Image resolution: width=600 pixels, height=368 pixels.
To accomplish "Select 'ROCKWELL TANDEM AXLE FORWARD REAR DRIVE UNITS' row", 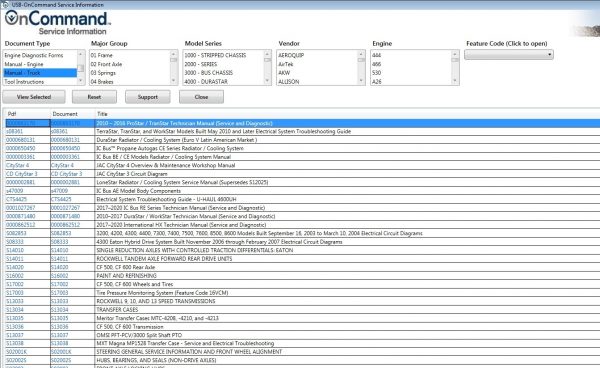I will pyautogui.click(x=303, y=259).
